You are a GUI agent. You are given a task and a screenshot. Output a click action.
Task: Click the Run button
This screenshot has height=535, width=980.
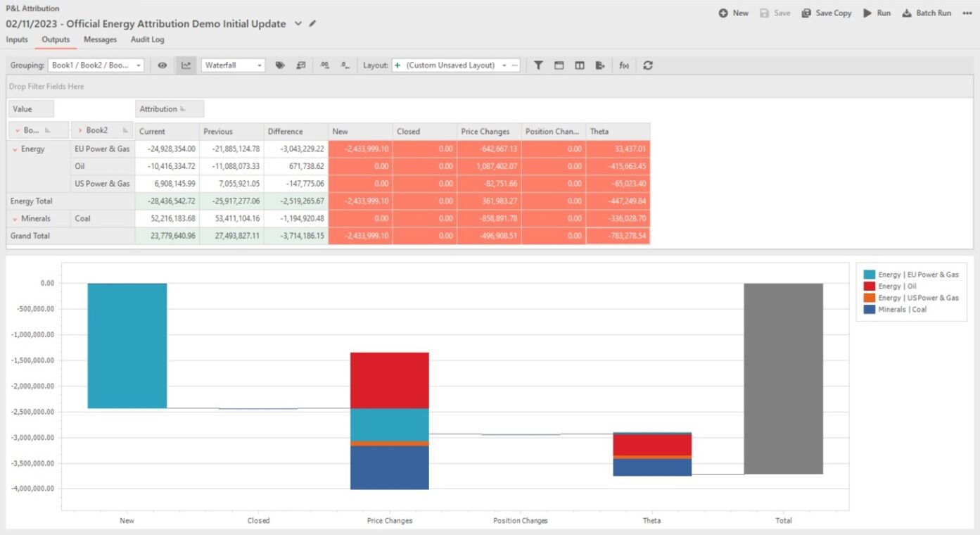tap(877, 13)
